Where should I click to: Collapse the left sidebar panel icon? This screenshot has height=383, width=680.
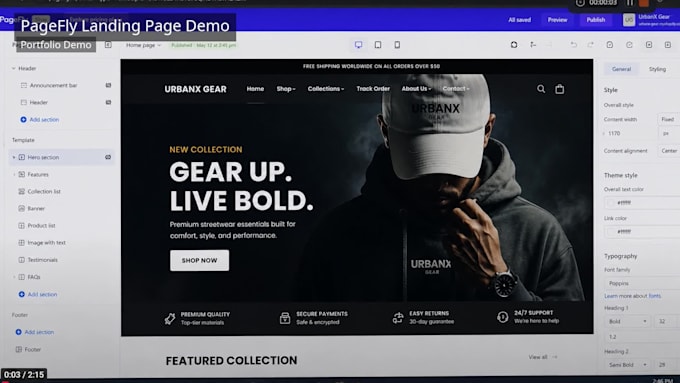(108, 45)
